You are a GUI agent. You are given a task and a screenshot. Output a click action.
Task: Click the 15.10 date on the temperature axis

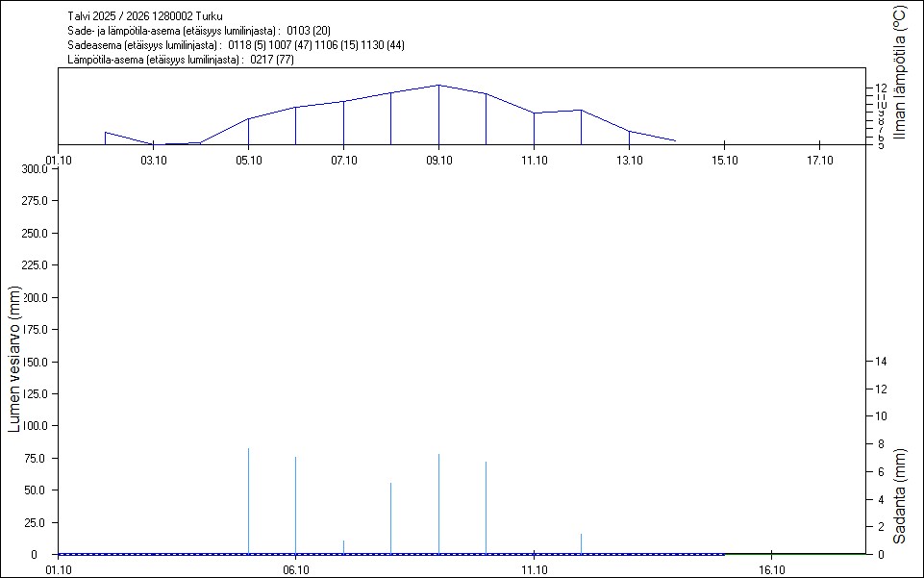(723, 160)
